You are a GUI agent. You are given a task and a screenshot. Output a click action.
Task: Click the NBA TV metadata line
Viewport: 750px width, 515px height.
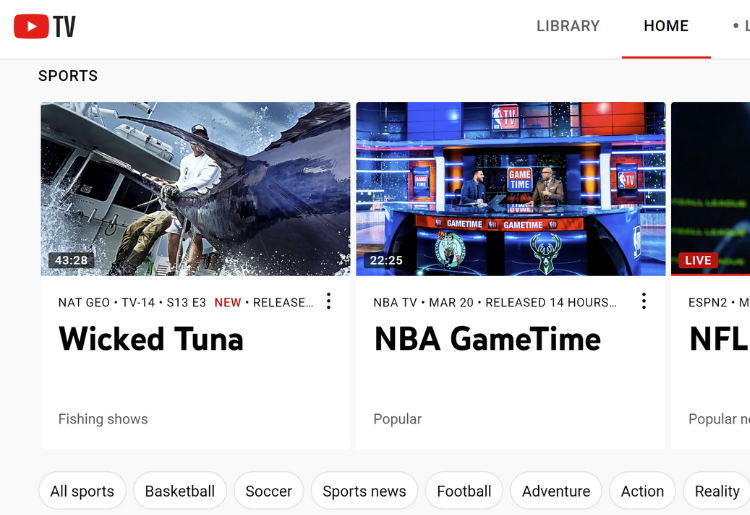pyautogui.click(x=495, y=303)
